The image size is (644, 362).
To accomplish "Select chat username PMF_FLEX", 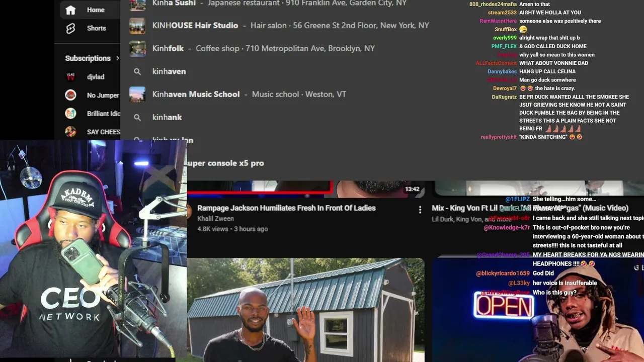I will pyautogui.click(x=504, y=46).
